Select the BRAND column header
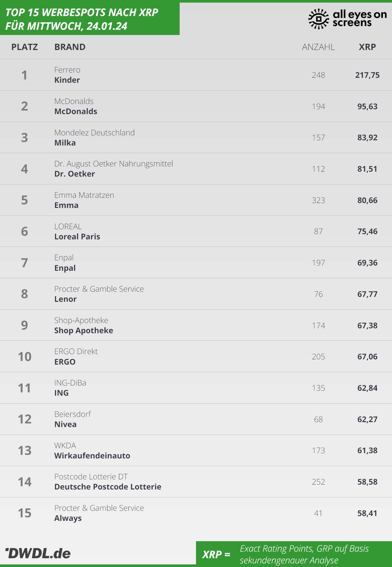392x567 pixels. point(70,47)
